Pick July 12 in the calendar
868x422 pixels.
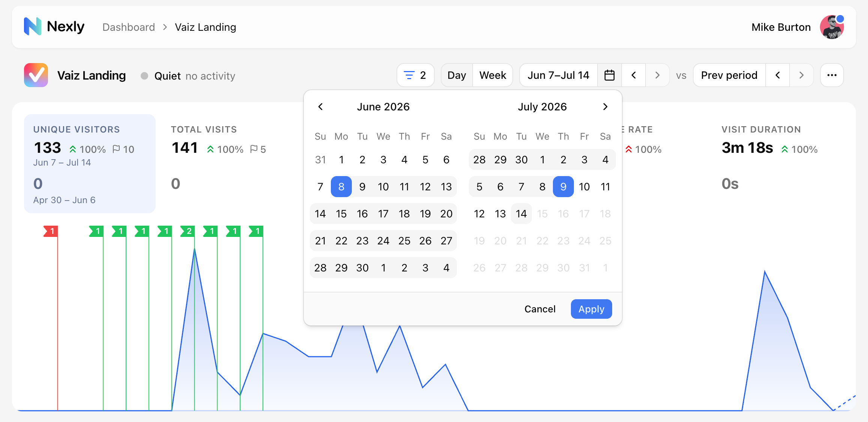tap(479, 214)
